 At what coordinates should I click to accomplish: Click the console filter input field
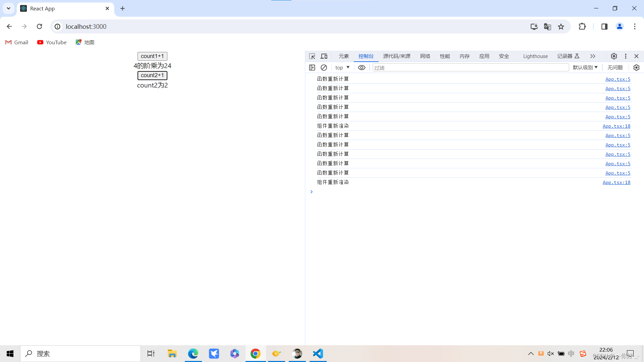click(x=471, y=67)
